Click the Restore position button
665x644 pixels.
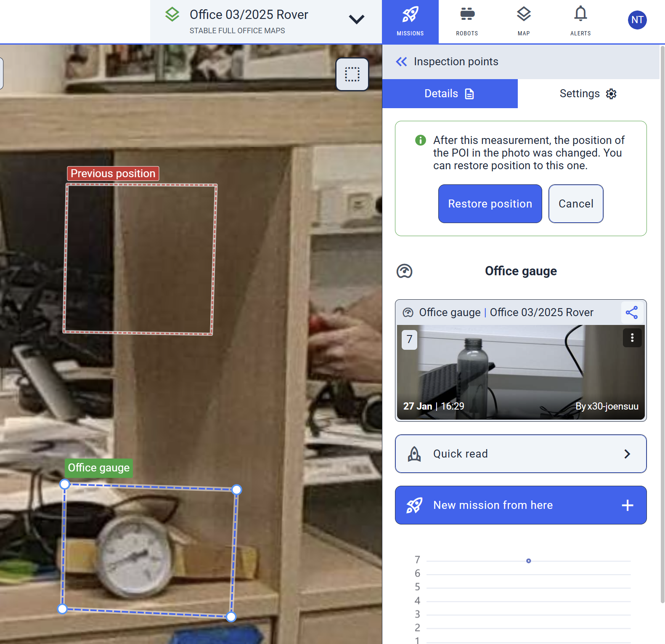point(490,204)
